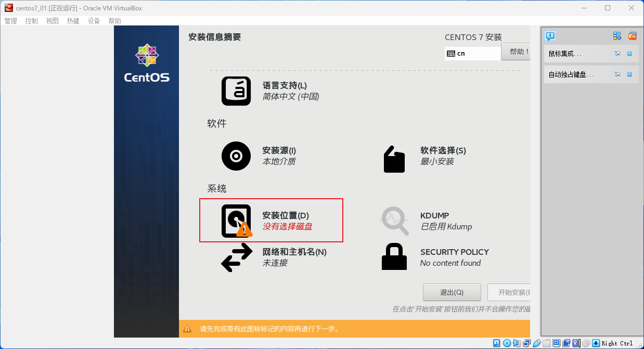Screen dimensions: 644x349
Task: Click the virtualization V chip icon
Action: [576, 343]
